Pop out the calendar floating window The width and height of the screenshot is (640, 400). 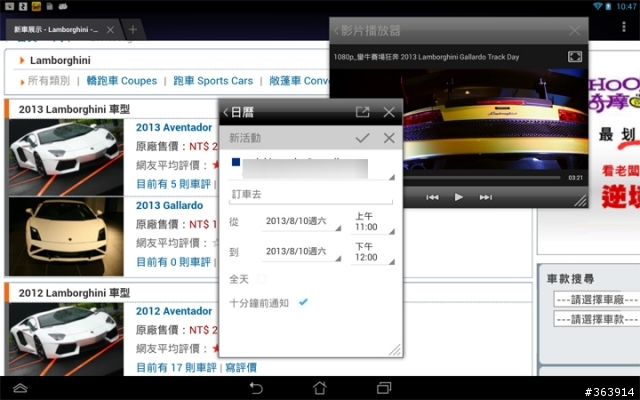pos(362,112)
